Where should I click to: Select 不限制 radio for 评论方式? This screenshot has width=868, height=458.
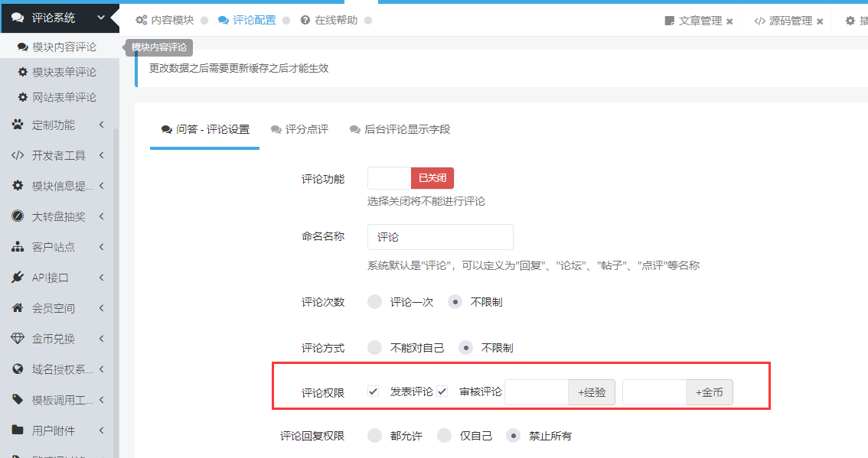(x=466, y=347)
